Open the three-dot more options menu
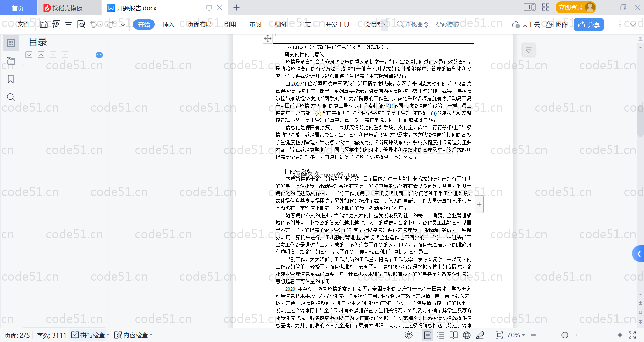Image resolution: width=644 pixels, height=342 pixels. (x=620, y=24)
